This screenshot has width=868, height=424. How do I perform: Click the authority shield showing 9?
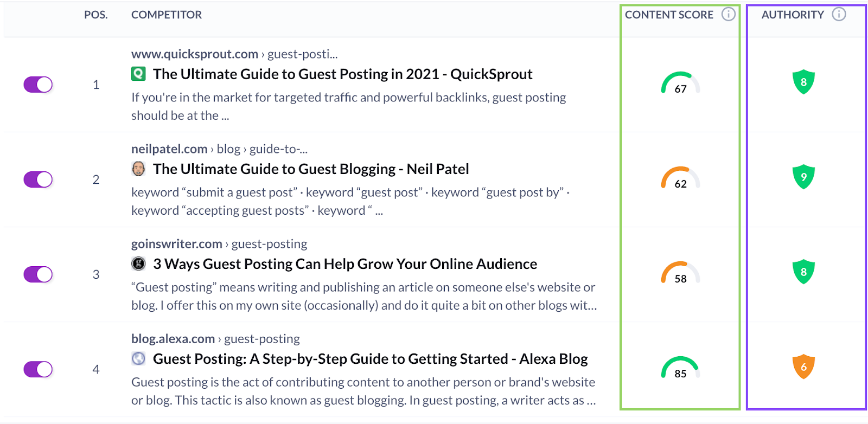click(803, 177)
